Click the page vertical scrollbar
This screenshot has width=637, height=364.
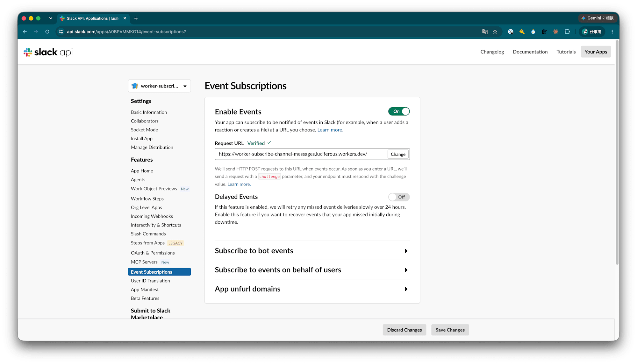(x=617, y=153)
